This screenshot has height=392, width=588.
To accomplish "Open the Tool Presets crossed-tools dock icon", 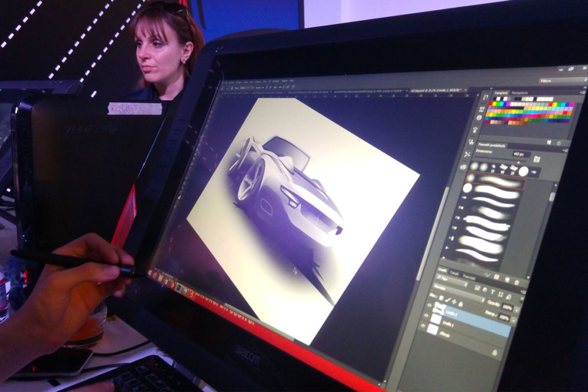I will [x=467, y=154].
